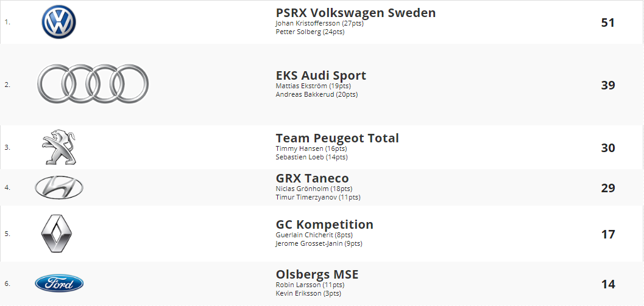Open EKS Audi Sport team name
Image resolution: width=644 pixels, height=306 pixels.
coord(320,75)
